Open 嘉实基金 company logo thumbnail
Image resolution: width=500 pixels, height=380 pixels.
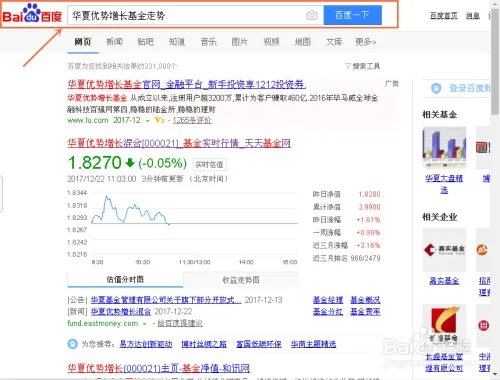click(x=444, y=250)
